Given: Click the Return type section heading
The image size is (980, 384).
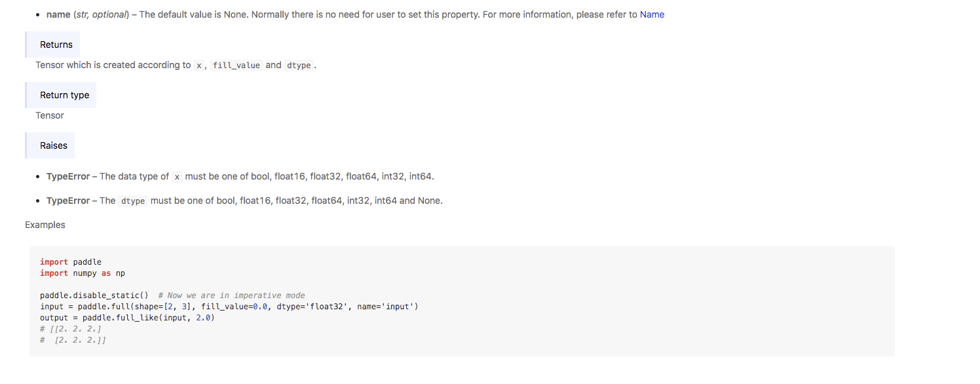Looking at the screenshot, I should [x=64, y=95].
